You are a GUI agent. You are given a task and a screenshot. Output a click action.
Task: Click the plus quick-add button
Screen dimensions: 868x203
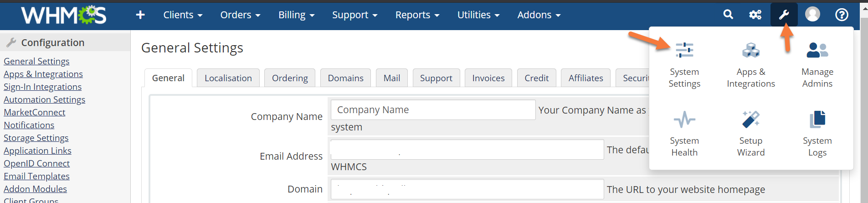click(x=140, y=15)
